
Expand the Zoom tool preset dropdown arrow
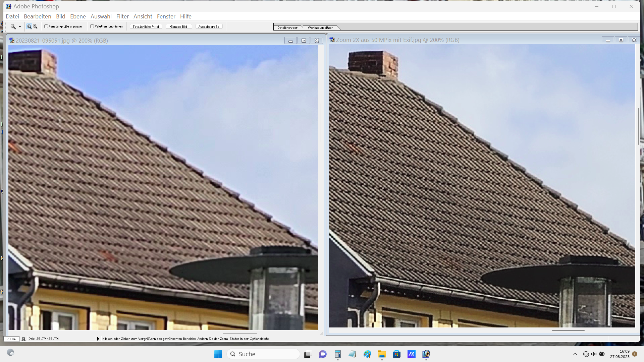(20, 27)
